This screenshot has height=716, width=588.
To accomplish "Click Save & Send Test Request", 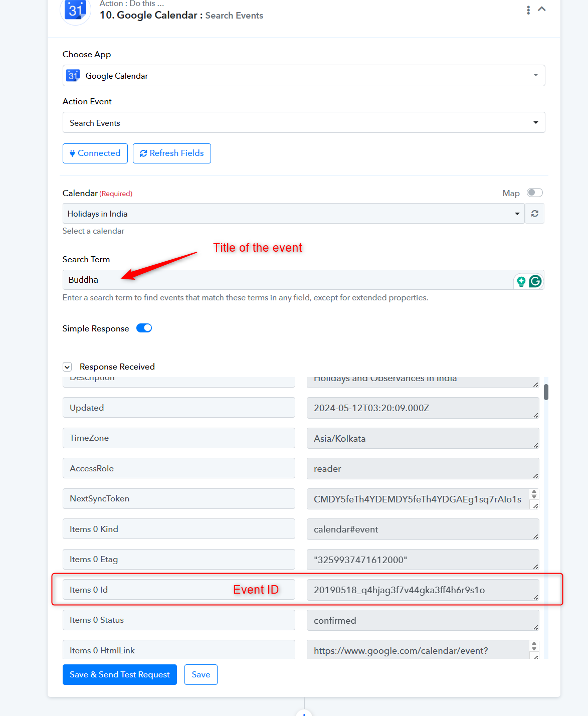I will pyautogui.click(x=120, y=675).
